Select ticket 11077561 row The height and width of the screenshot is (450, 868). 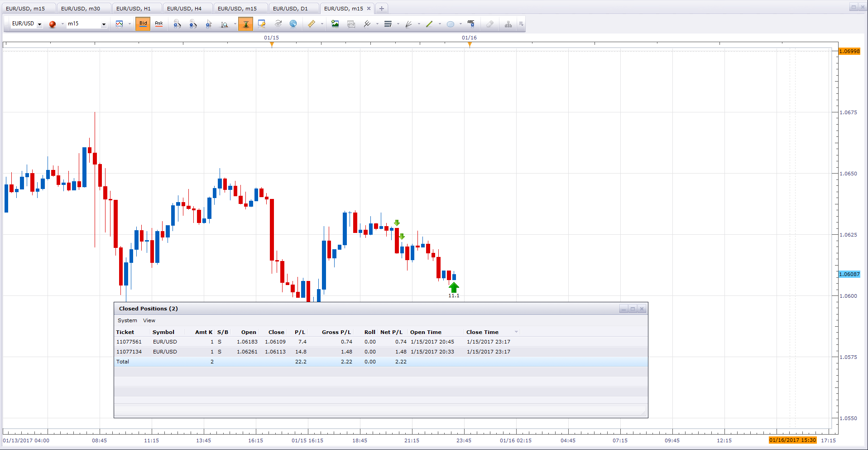[380, 342]
